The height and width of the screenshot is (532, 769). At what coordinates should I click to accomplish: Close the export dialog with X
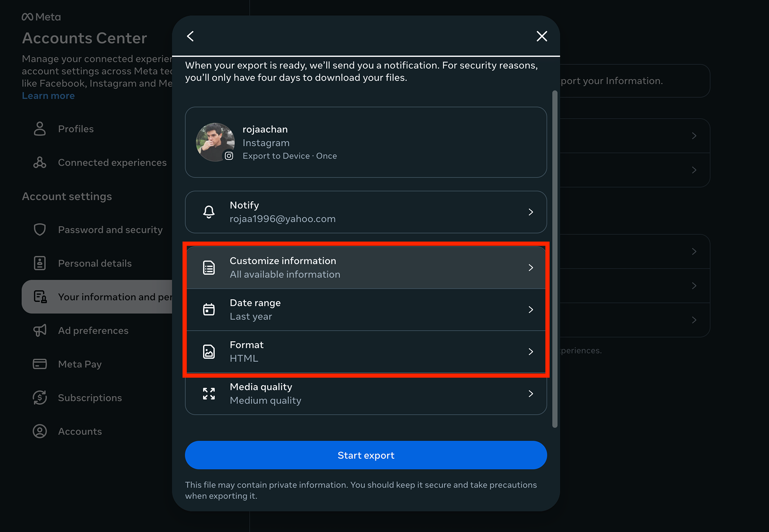pos(541,36)
